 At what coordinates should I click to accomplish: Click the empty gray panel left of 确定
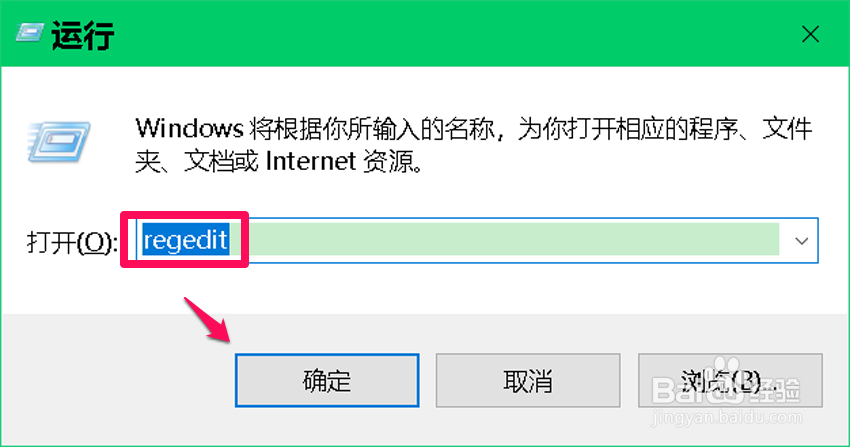(117, 380)
